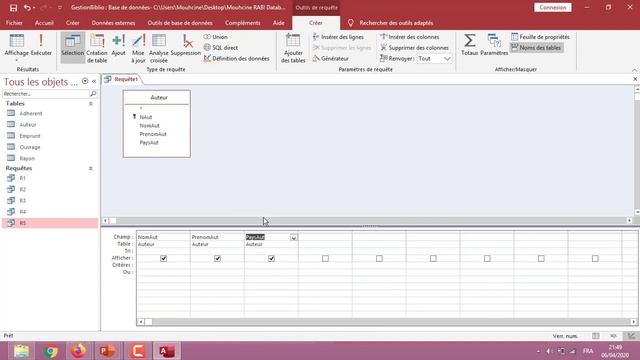Viewport: 640px width, 360px height.
Task: Select the NomAut field in Auteur table
Action: click(x=149, y=126)
